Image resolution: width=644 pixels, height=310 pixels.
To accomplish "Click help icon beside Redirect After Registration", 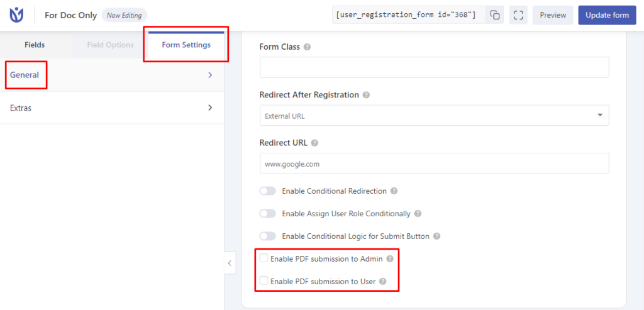I will point(366,95).
